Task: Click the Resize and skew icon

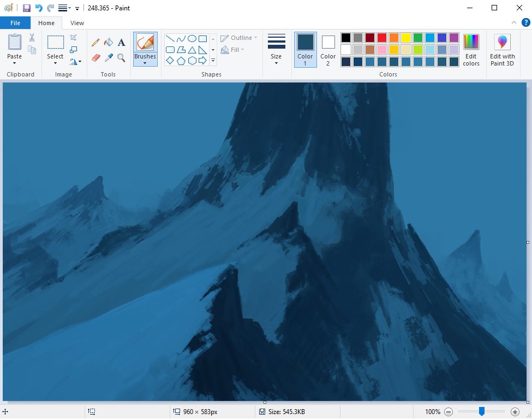Action: click(73, 50)
